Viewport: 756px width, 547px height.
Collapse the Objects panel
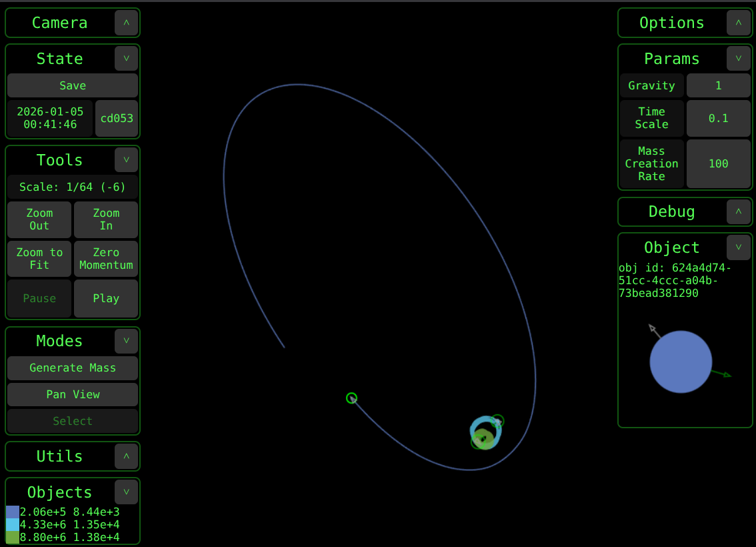pos(126,492)
